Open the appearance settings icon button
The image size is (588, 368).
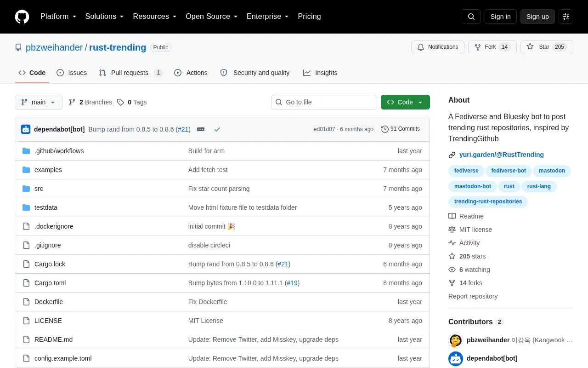pos(566,17)
